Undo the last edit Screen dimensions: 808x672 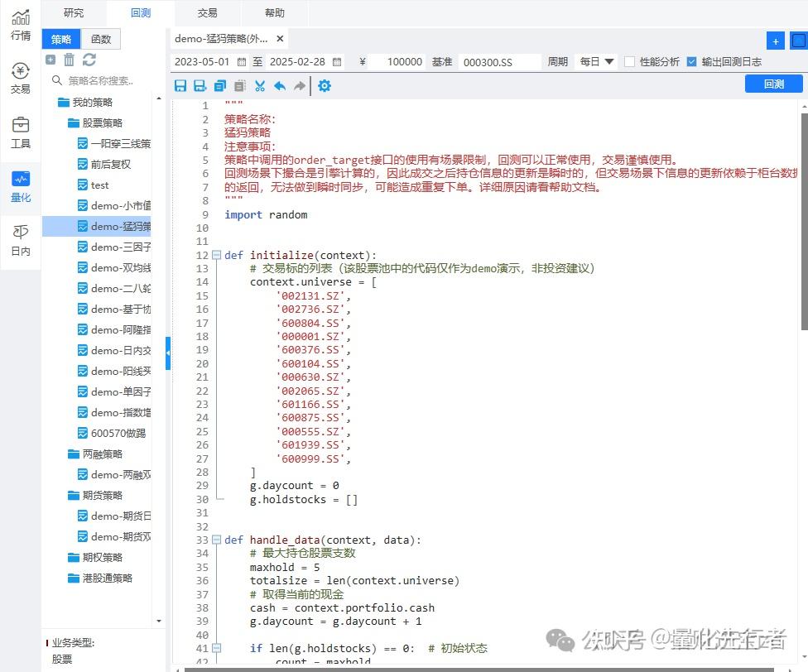tap(280, 85)
